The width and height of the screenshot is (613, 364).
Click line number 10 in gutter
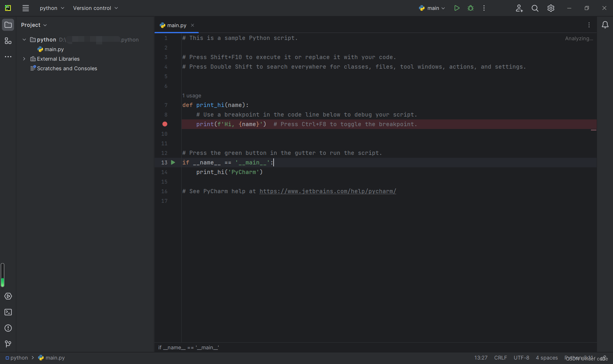(x=164, y=134)
